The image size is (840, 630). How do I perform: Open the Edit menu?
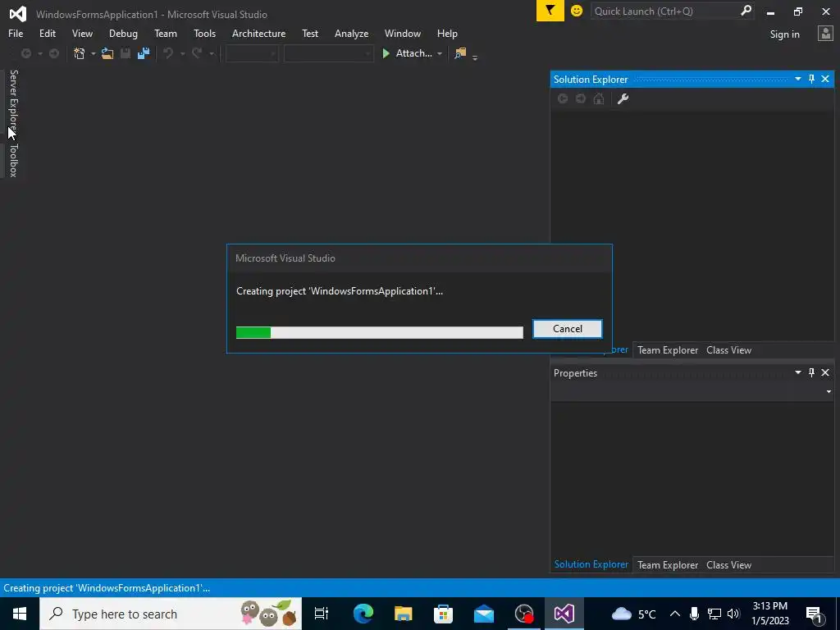click(47, 33)
